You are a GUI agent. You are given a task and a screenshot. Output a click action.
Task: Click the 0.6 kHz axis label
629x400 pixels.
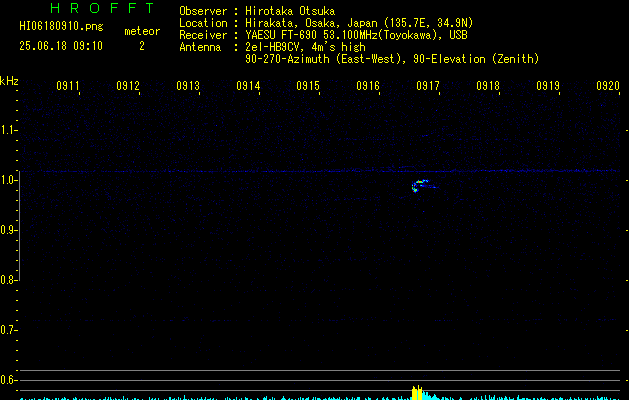[x=8, y=380]
